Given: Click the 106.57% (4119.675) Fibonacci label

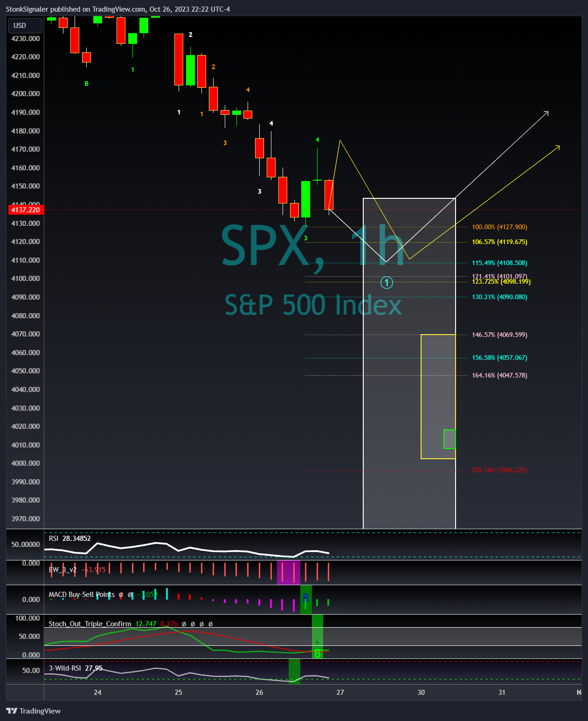Looking at the screenshot, I should click(499, 242).
